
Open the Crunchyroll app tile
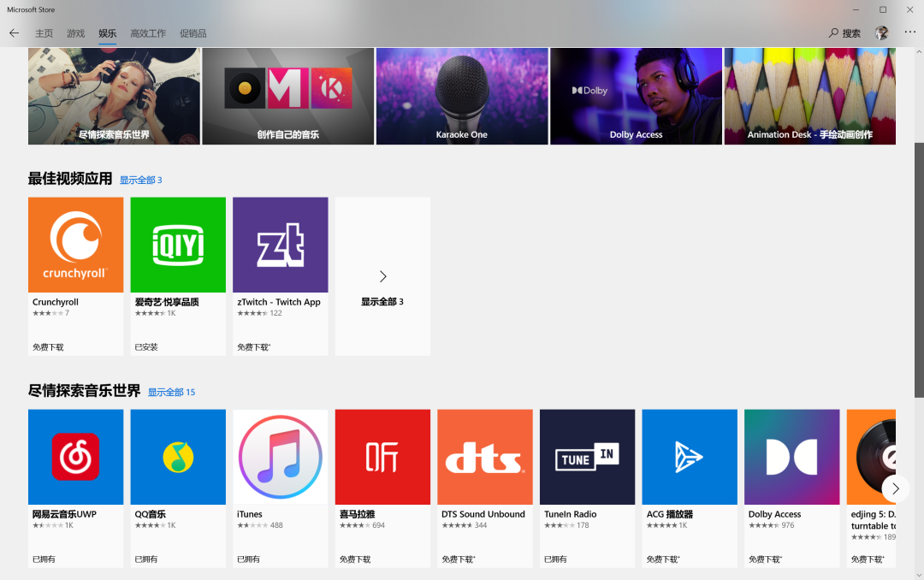[75, 245]
